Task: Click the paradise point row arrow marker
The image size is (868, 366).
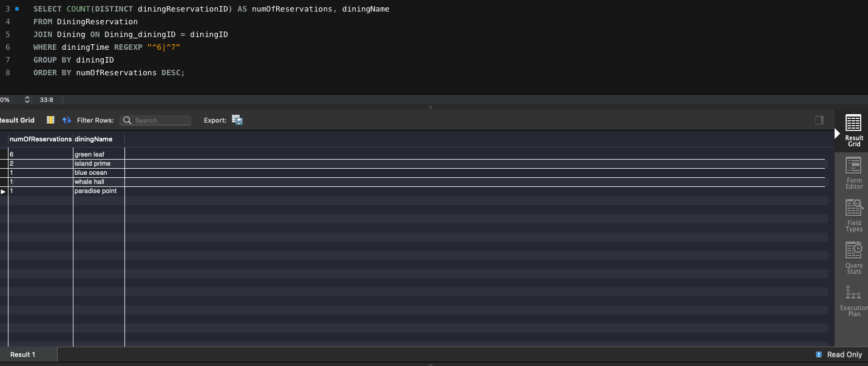Action: 3,191
